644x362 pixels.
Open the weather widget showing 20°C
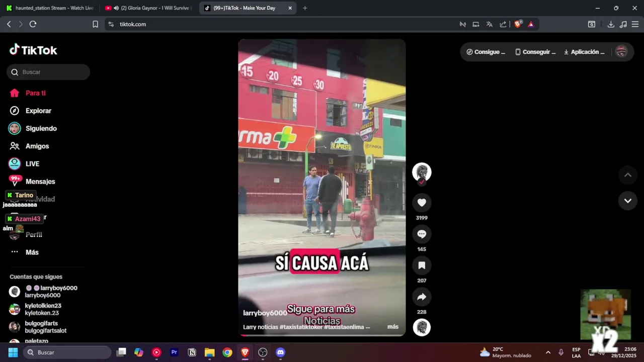click(x=506, y=352)
